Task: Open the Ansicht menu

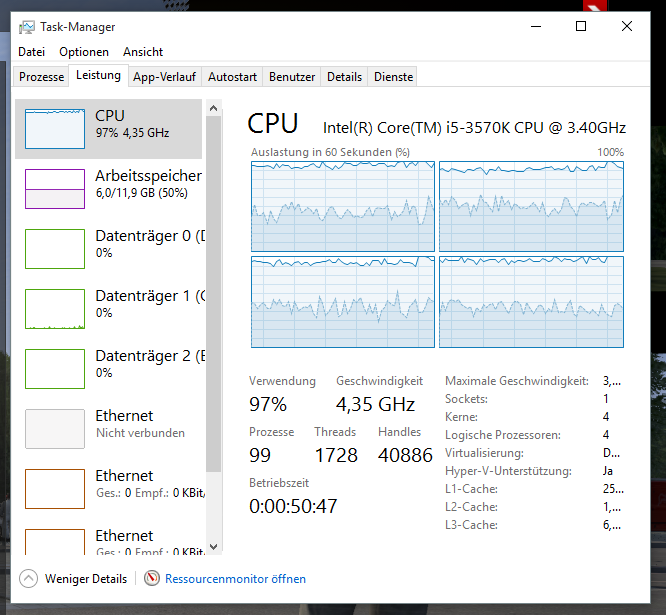Action: click(143, 52)
